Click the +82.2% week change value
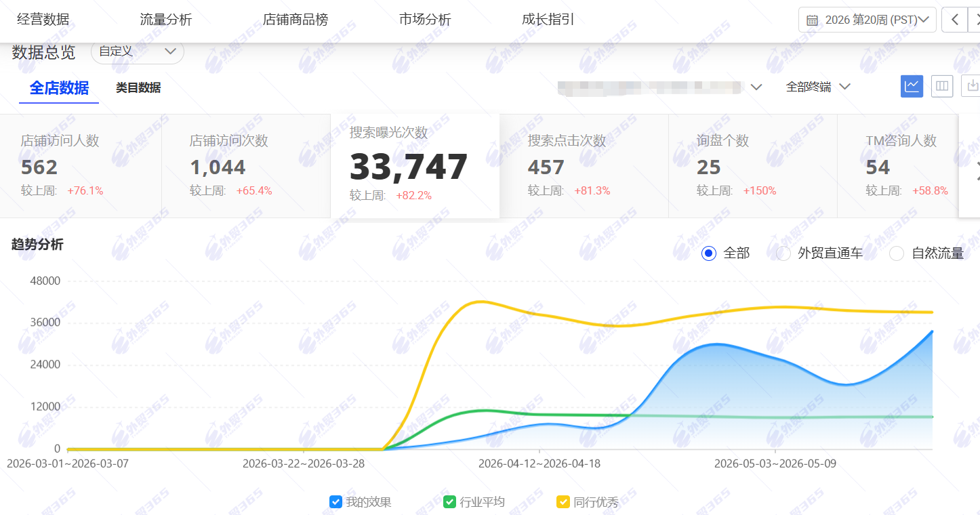This screenshot has width=980, height=515. 413,196
